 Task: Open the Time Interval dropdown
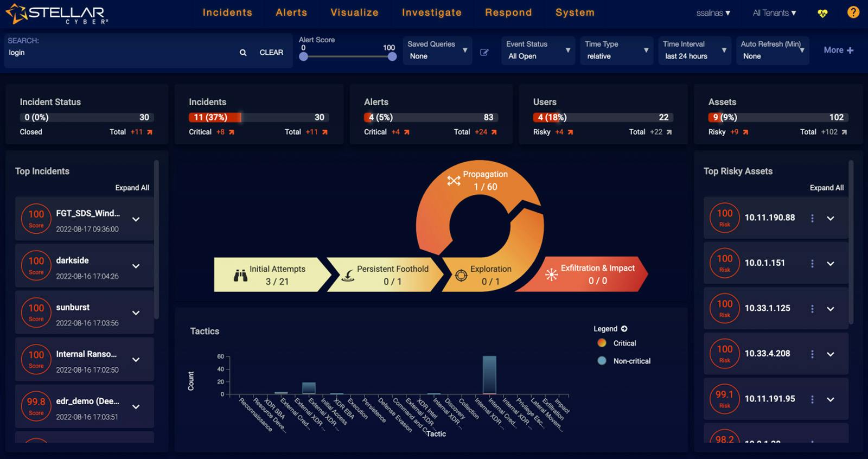click(x=694, y=50)
